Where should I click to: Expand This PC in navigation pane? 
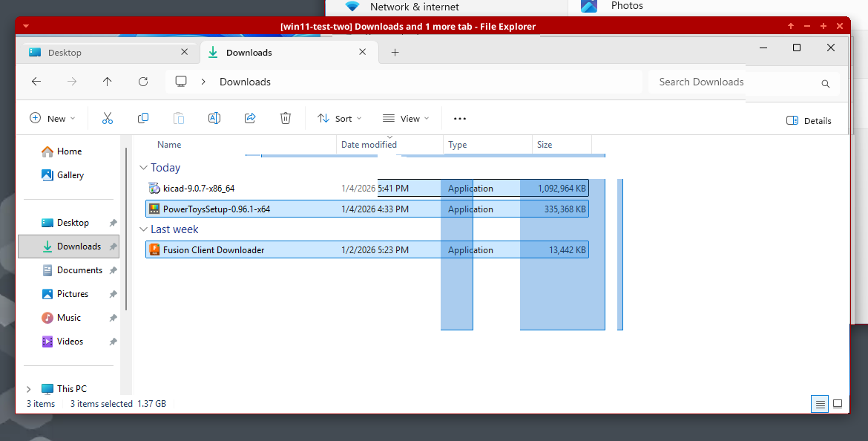point(29,388)
